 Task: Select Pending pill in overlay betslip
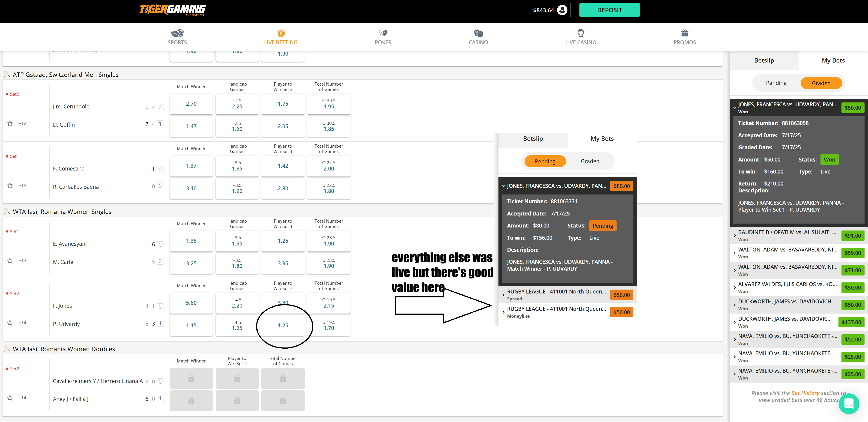pyautogui.click(x=545, y=161)
